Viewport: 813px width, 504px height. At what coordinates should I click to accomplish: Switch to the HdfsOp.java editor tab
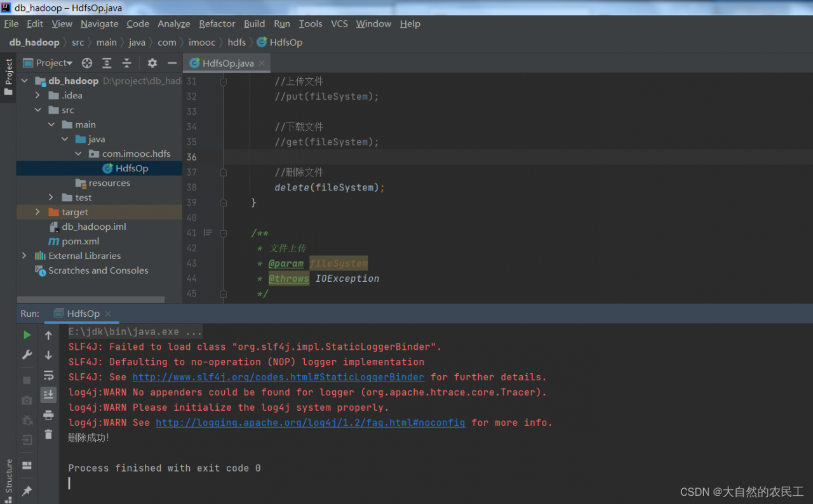tap(227, 63)
